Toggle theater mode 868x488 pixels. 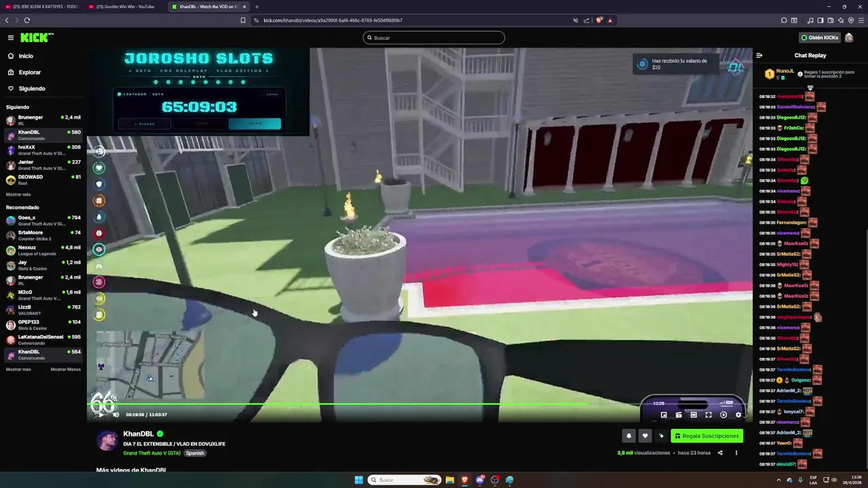click(x=693, y=415)
